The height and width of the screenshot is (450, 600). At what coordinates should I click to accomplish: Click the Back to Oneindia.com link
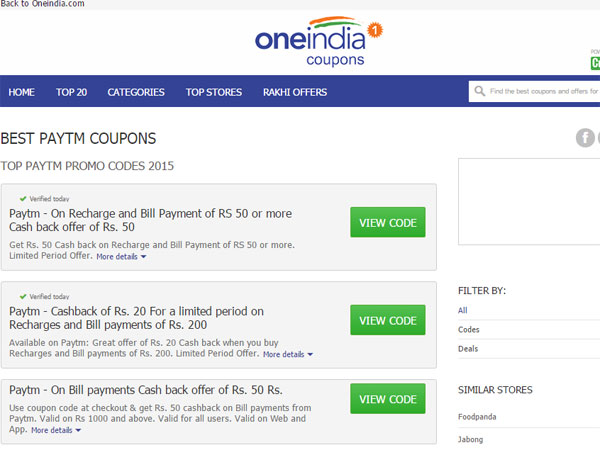click(42, 4)
